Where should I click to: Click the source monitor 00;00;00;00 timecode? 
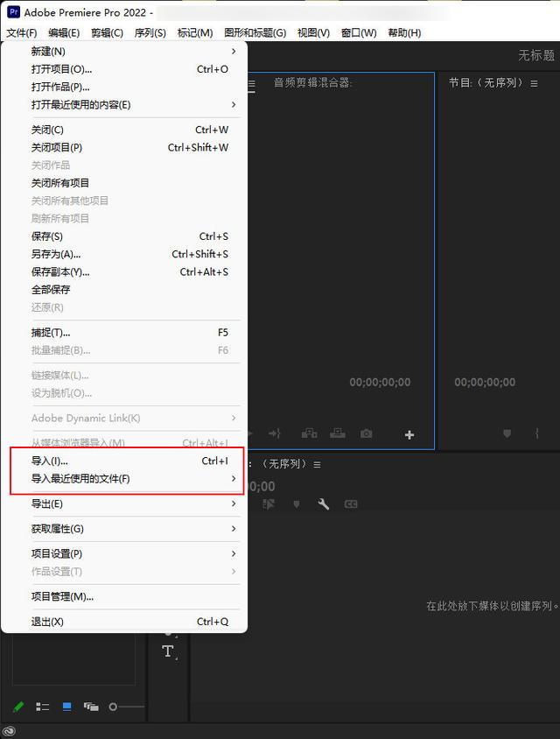(380, 383)
